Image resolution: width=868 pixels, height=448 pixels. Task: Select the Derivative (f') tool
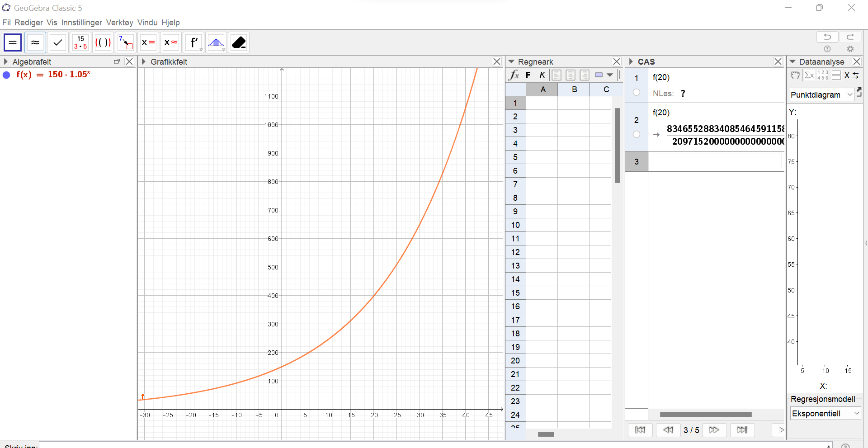coord(193,42)
